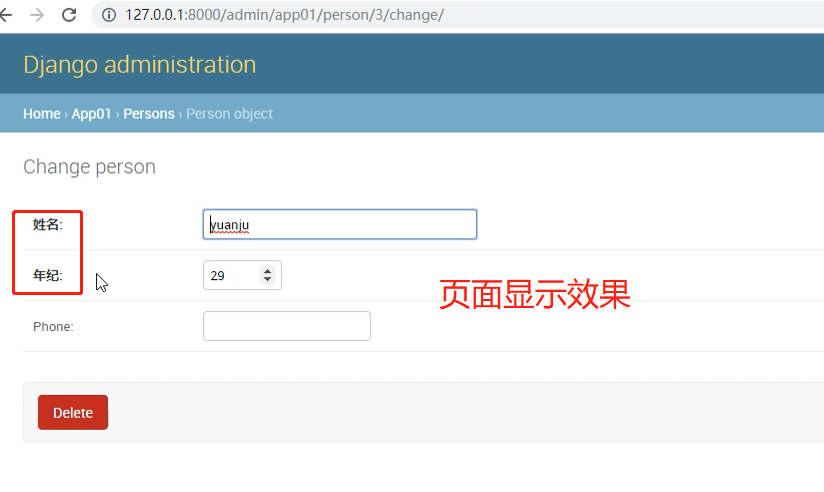The image size is (824, 492).
Task: Open the site info icon in address bar
Action: [109, 15]
